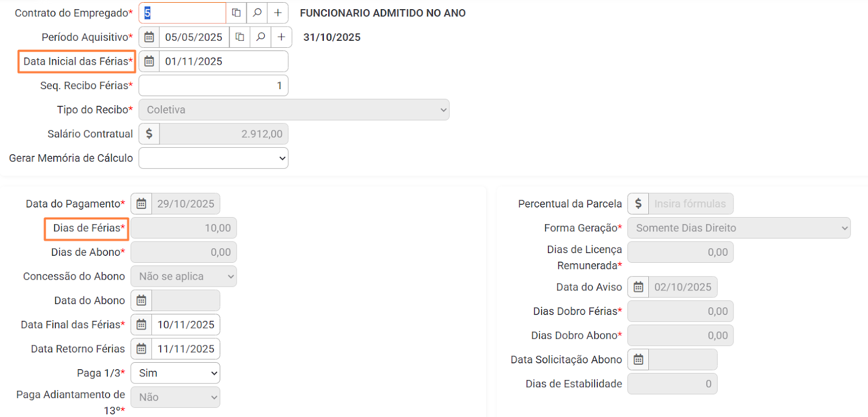868x417 pixels.
Task: Click the plus icon in Período Aquisitivo row
Action: pyautogui.click(x=282, y=37)
